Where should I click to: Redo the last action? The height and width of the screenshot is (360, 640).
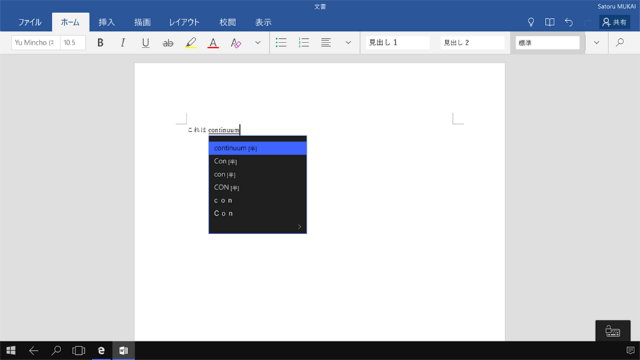587,22
